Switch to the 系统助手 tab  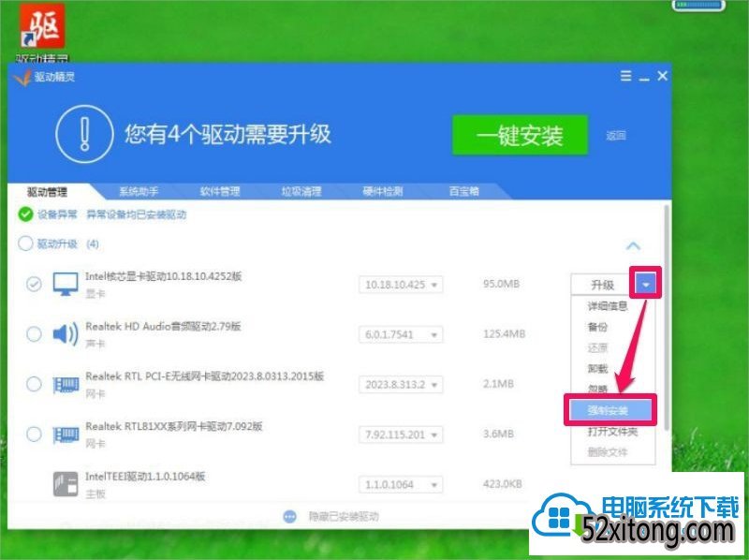(139, 192)
